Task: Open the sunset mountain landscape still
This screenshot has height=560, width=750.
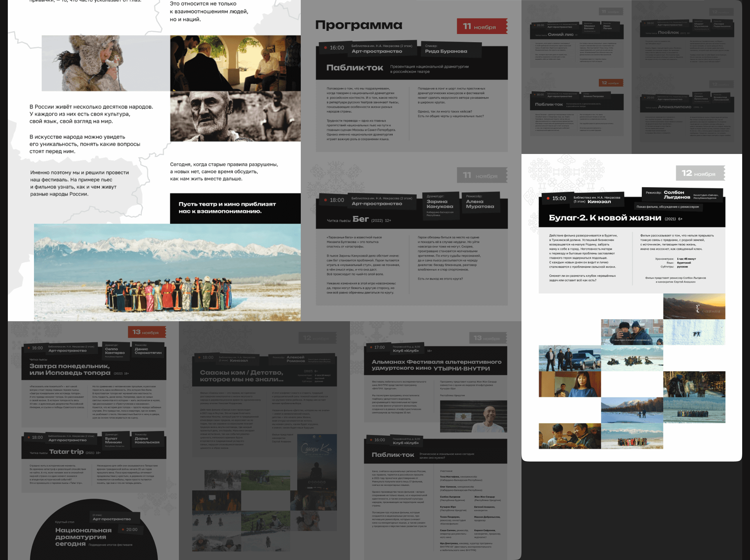Action: pyautogui.click(x=694, y=306)
